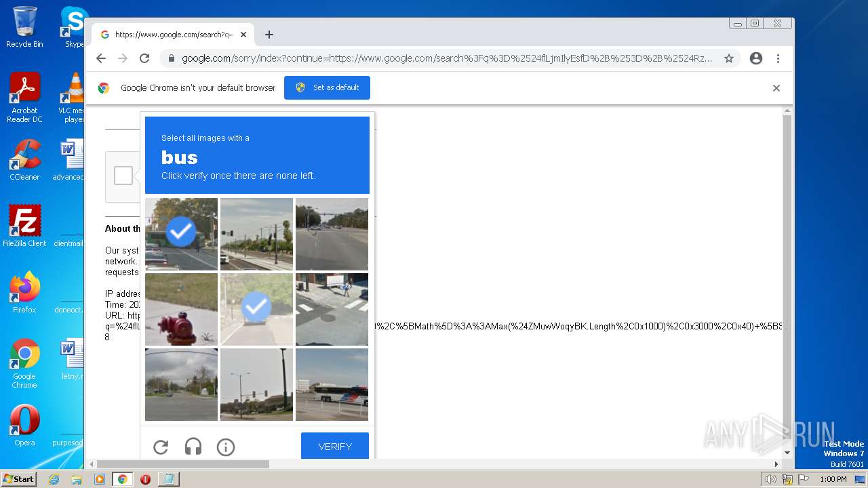Image resolution: width=868 pixels, height=488 pixels.
Task: Click the address bar URL
Action: coord(447,58)
